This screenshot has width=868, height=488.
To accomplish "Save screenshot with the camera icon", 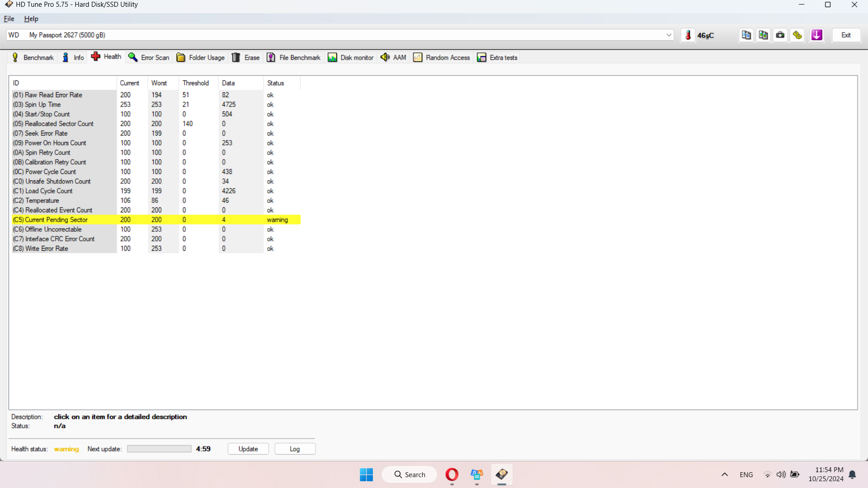I will (780, 35).
